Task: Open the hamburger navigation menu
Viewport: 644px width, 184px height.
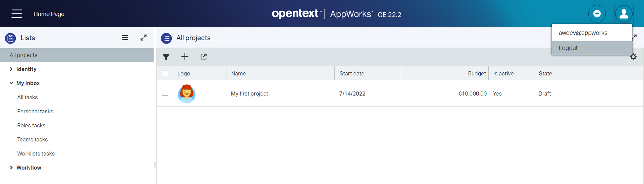Action: coord(16,14)
